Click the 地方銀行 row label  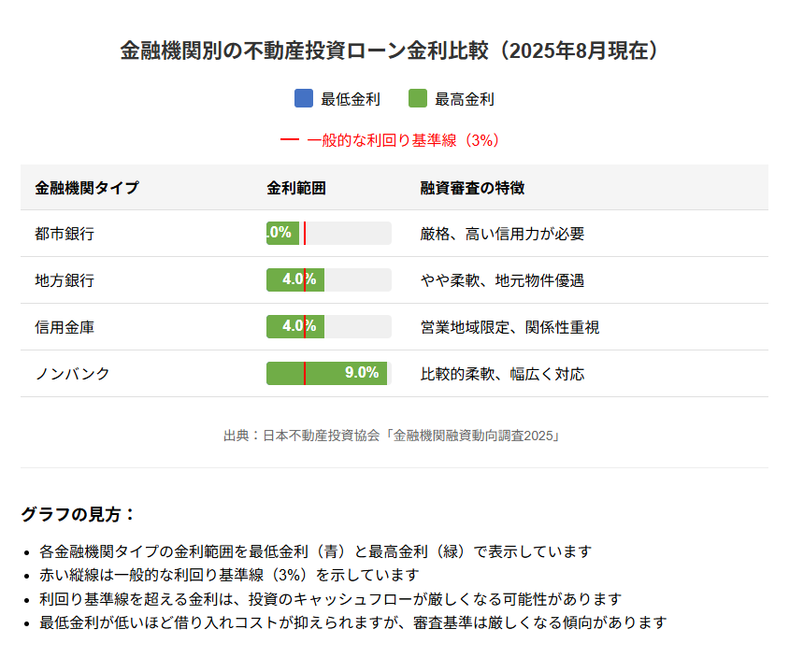(65, 280)
